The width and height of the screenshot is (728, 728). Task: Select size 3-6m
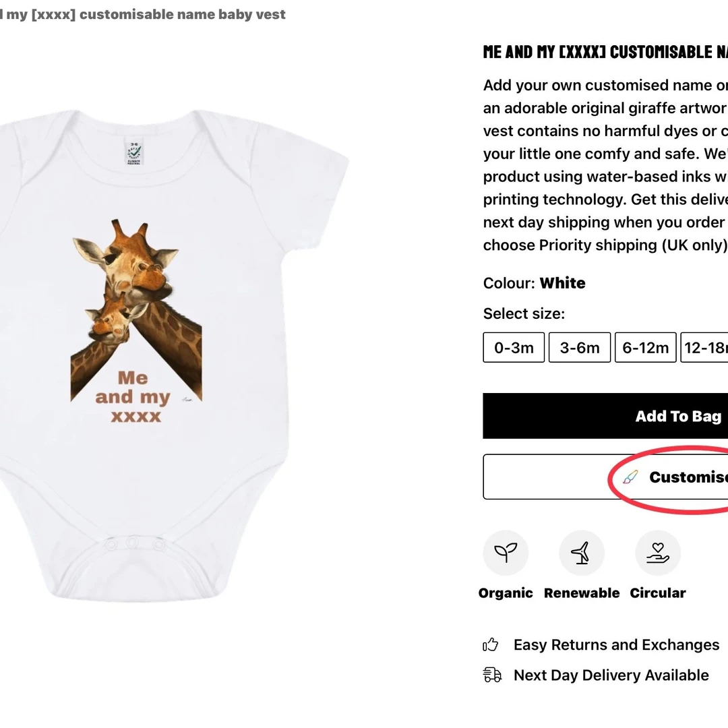pos(580,347)
